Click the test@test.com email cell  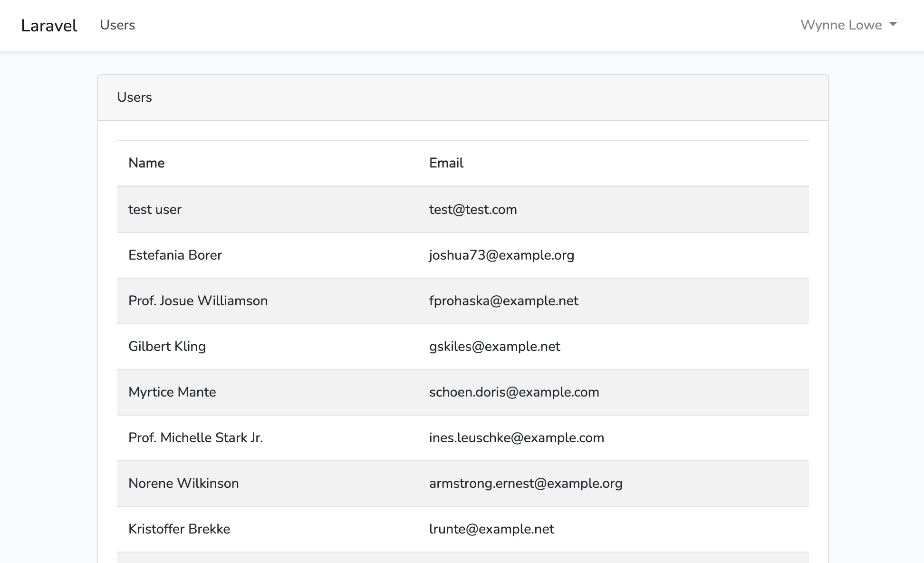click(x=473, y=209)
